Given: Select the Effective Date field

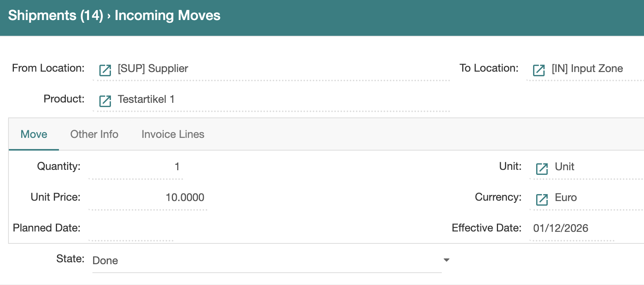Looking at the screenshot, I should [x=572, y=228].
